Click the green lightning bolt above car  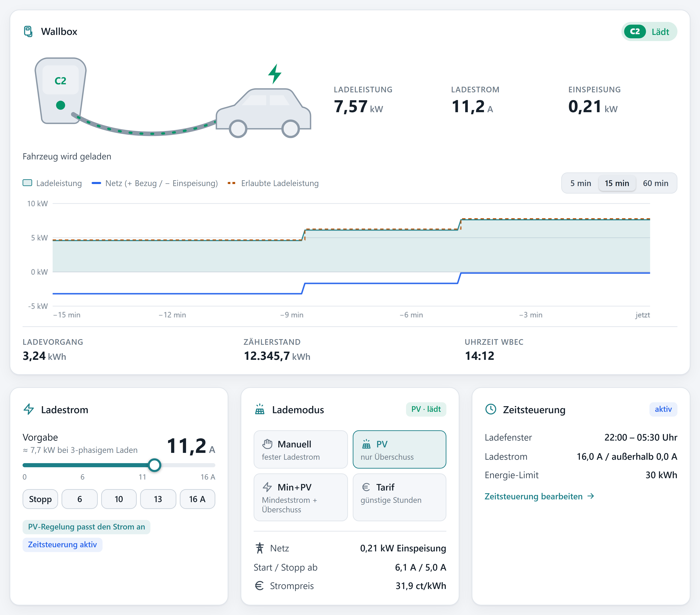point(275,74)
